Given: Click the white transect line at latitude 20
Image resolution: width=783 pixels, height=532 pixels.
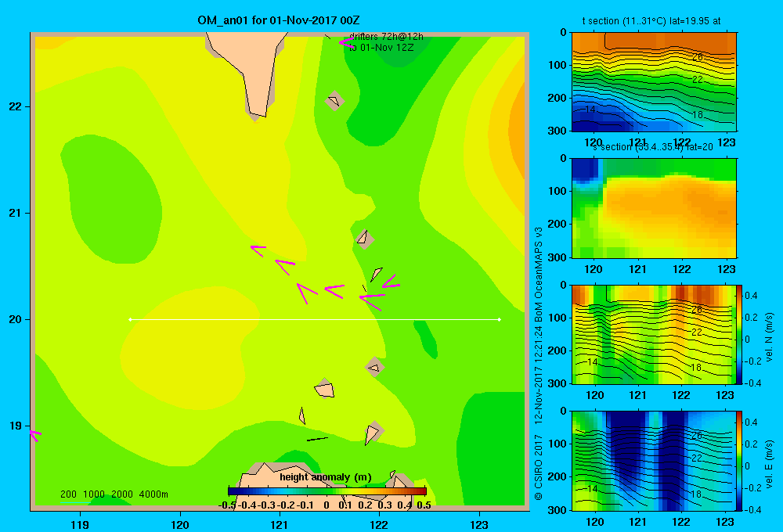Looking at the screenshot, I should point(315,319).
